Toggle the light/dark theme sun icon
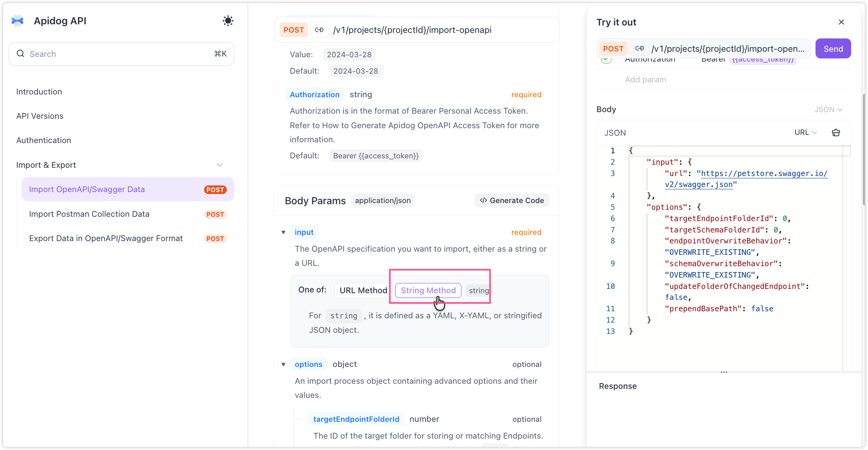 click(x=228, y=21)
